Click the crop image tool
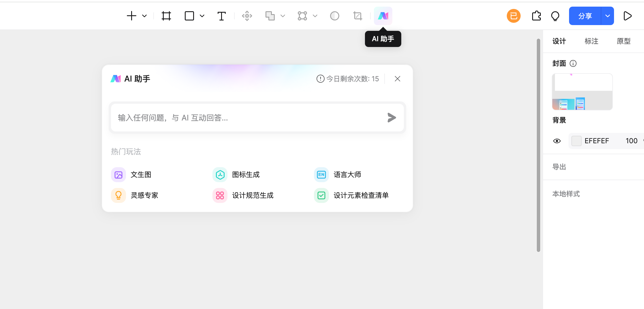The image size is (644, 309). point(358,16)
